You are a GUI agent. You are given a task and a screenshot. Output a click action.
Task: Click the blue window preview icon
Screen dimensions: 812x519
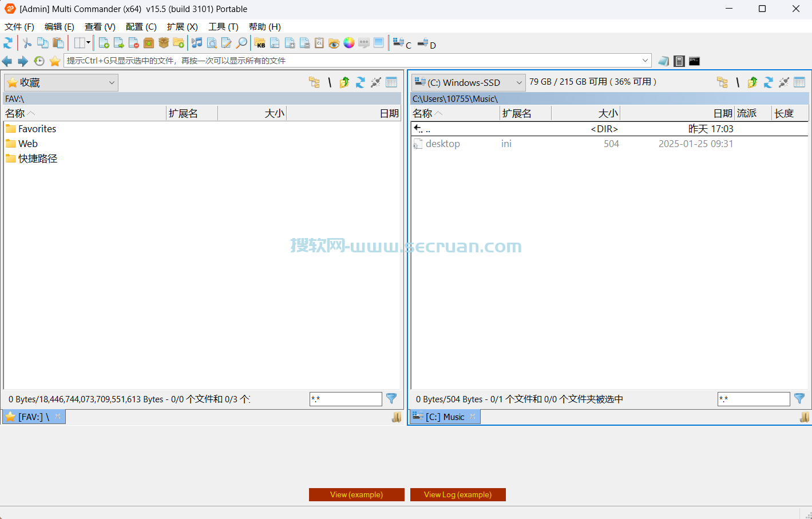pos(379,43)
